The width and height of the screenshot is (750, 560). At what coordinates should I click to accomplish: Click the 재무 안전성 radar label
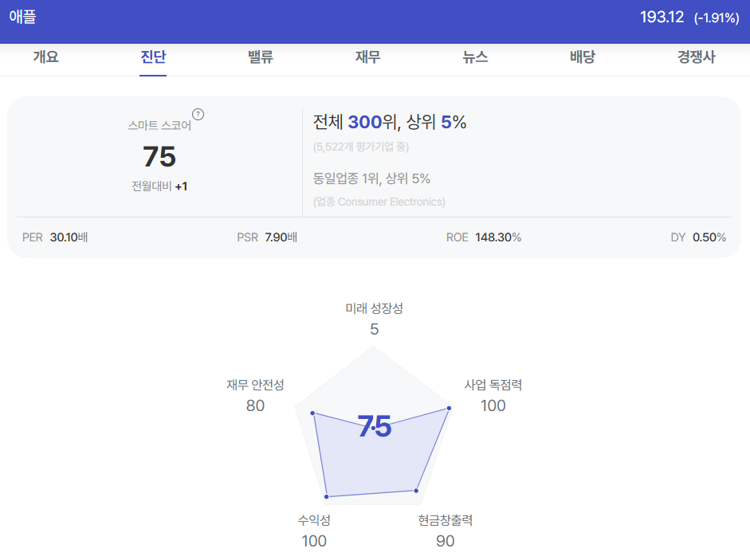click(x=255, y=385)
